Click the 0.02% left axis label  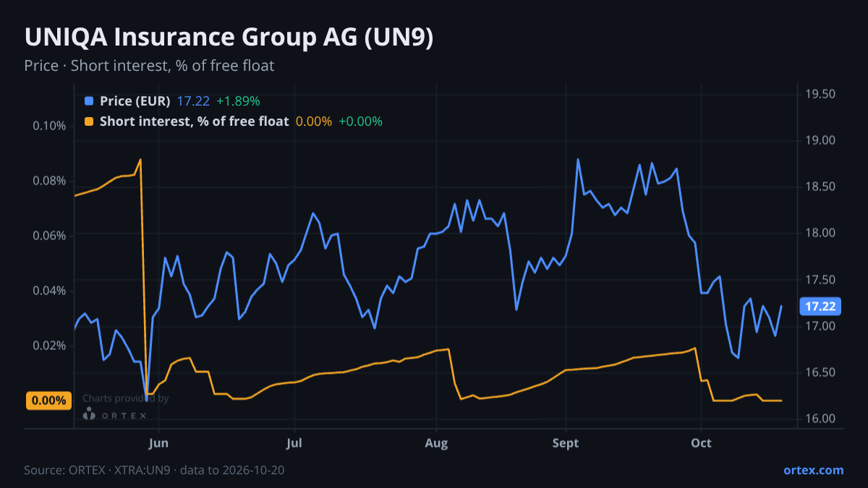49,346
